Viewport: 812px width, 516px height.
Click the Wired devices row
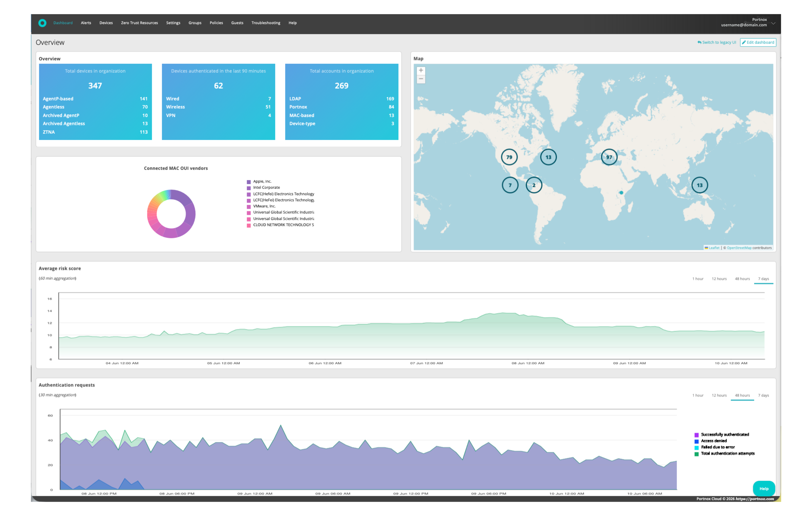coord(218,99)
